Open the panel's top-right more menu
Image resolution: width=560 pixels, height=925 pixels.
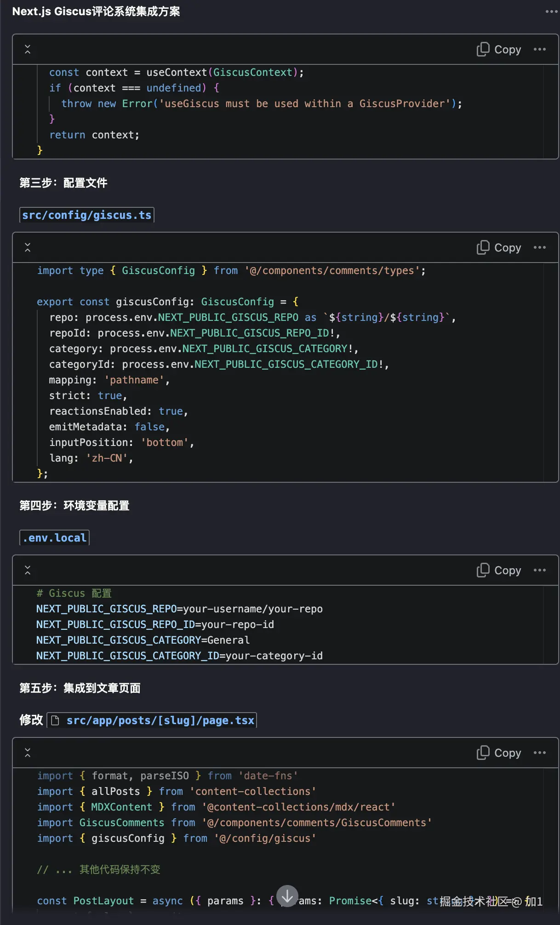pyautogui.click(x=551, y=11)
